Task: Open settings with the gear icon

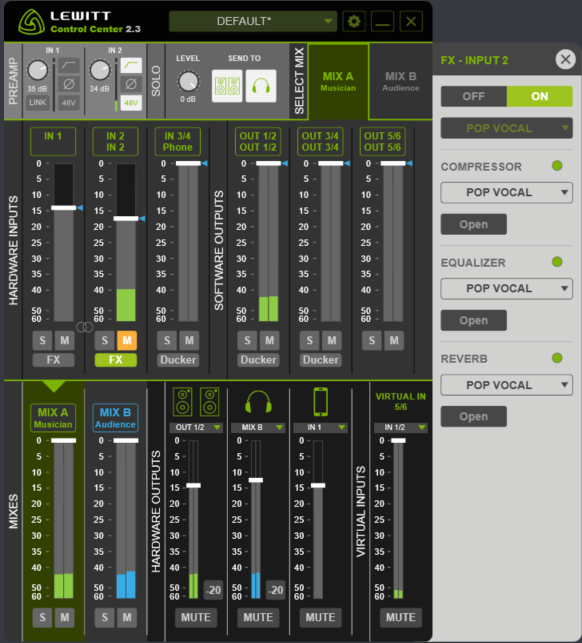Action: tap(354, 21)
